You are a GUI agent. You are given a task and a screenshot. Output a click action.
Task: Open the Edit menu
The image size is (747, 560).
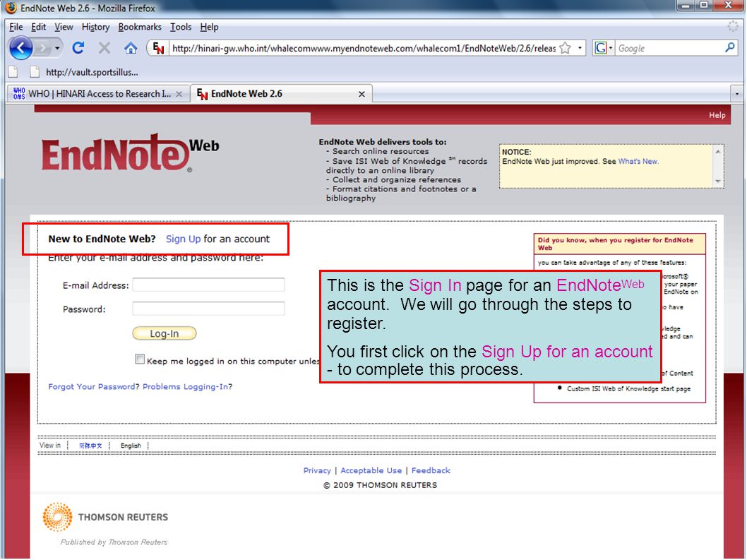tap(39, 27)
